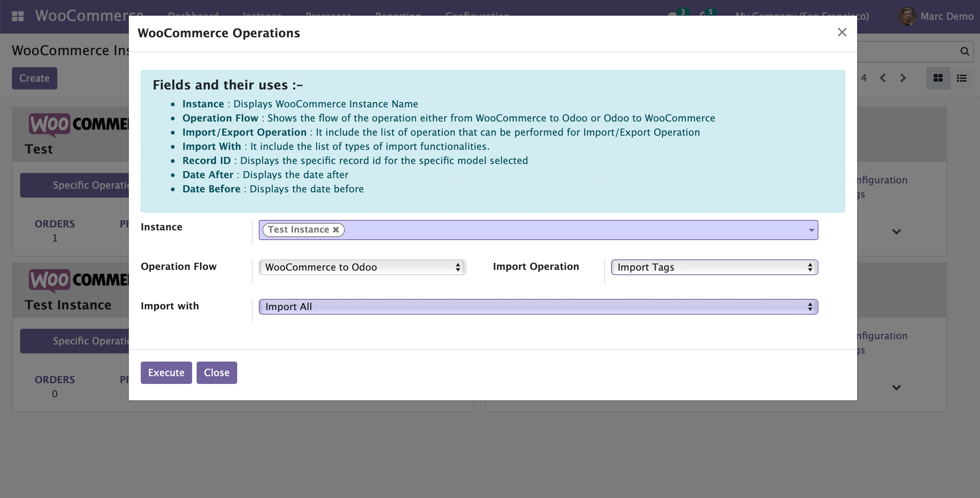Click the ORDERS count on the Test card

[55, 237]
